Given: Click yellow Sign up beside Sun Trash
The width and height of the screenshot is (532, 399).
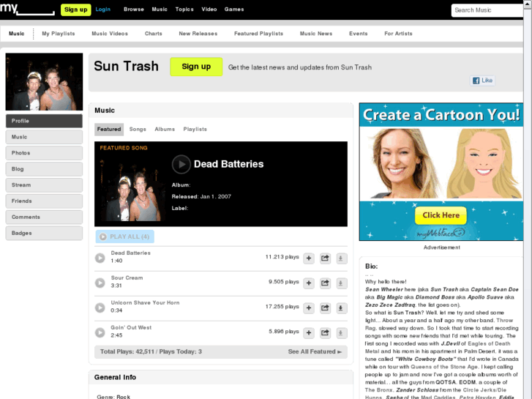Looking at the screenshot, I should [196, 67].
